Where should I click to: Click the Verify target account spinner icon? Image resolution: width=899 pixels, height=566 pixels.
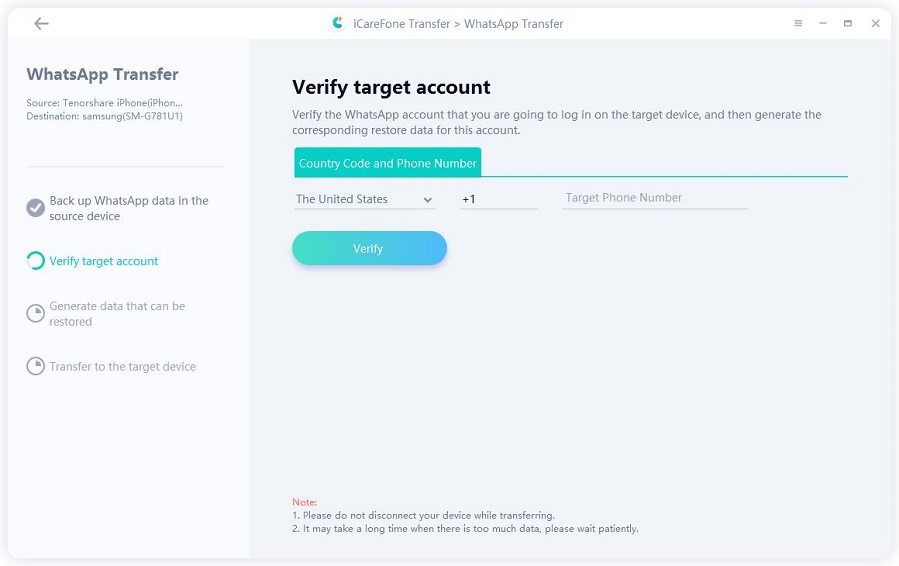pyautogui.click(x=35, y=261)
